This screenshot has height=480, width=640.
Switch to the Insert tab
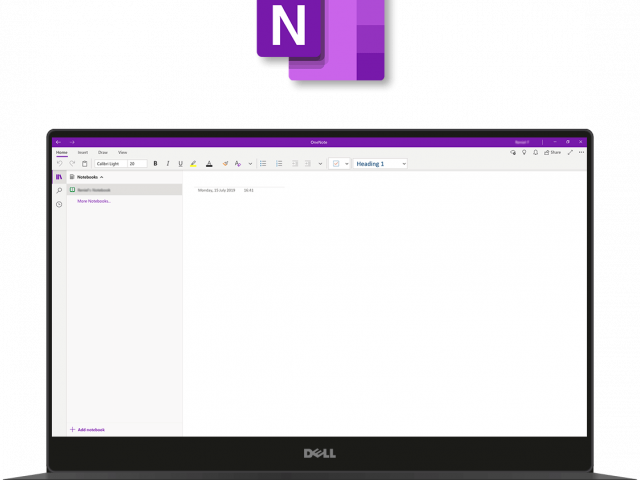(x=82, y=152)
